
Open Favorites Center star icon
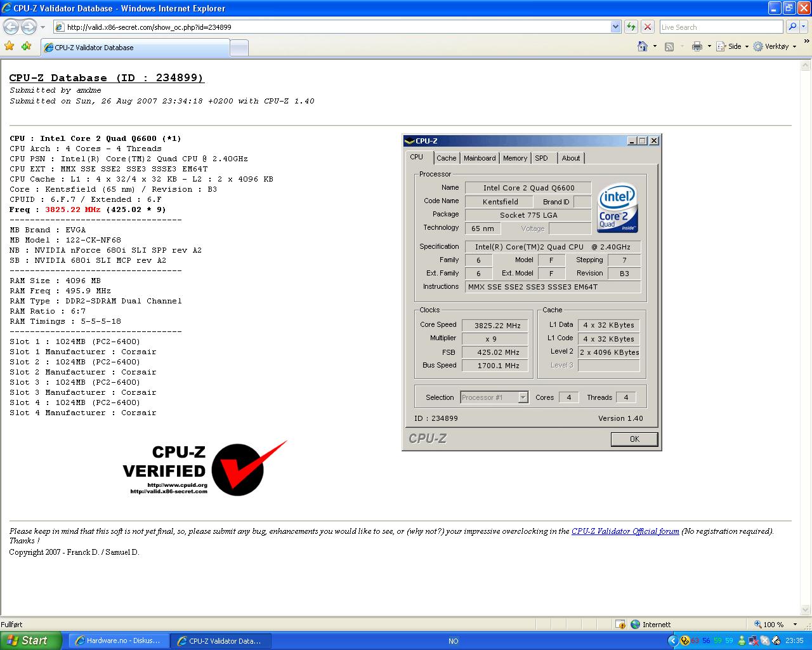[10, 46]
